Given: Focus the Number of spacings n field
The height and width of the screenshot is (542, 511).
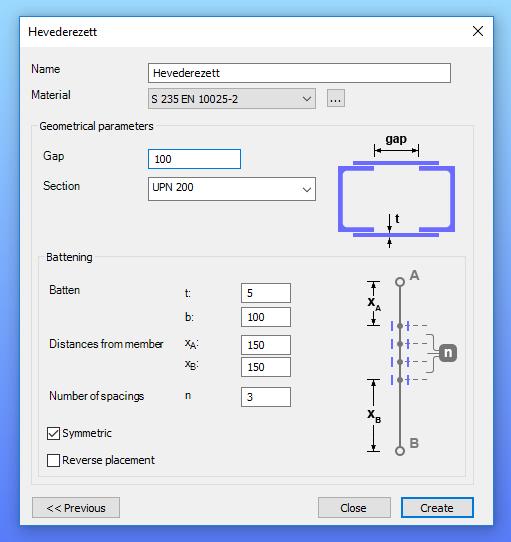Looking at the screenshot, I should pos(266,397).
